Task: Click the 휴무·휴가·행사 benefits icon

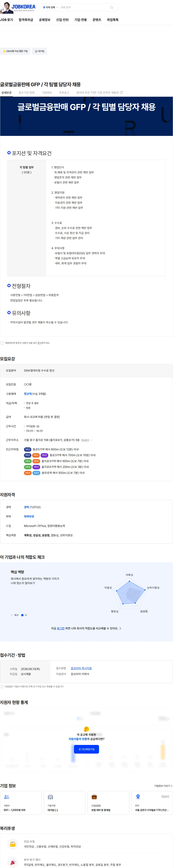Action: click(x=13, y=862)
